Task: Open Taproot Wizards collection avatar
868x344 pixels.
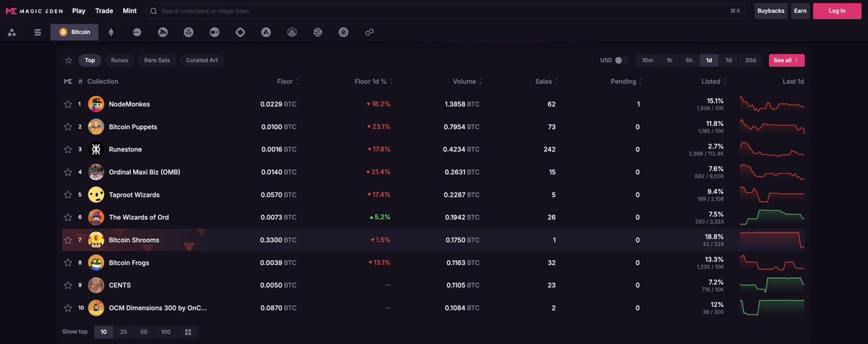Action: click(x=96, y=195)
